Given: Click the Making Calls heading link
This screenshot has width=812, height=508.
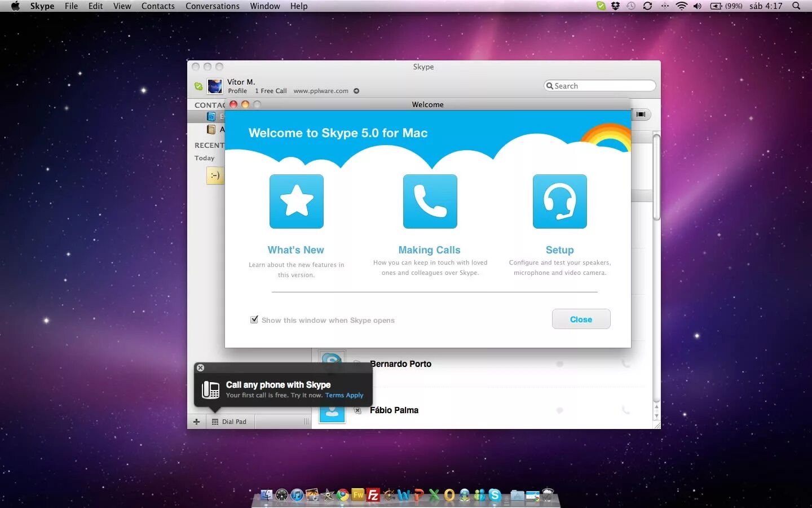Looking at the screenshot, I should [430, 250].
